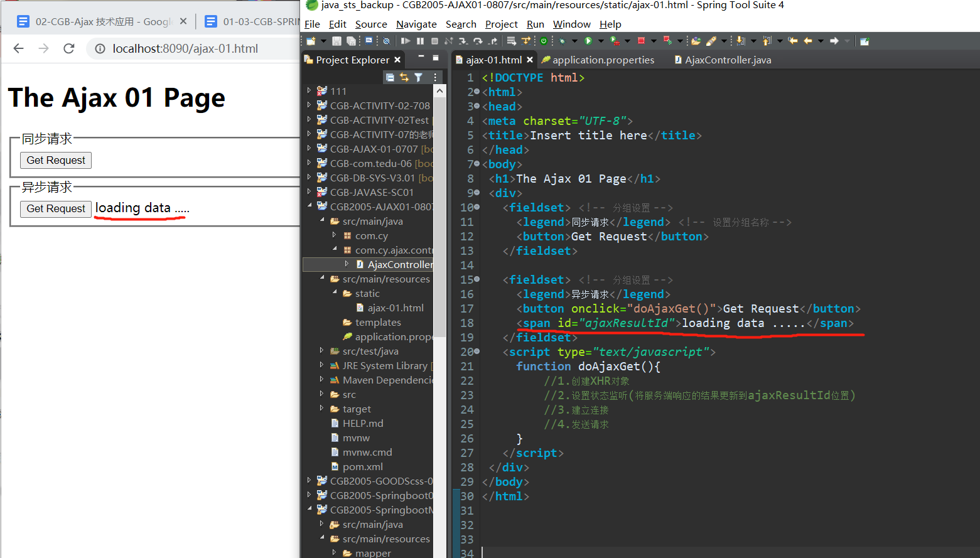
Task: Open the Window menu
Action: [x=571, y=24]
